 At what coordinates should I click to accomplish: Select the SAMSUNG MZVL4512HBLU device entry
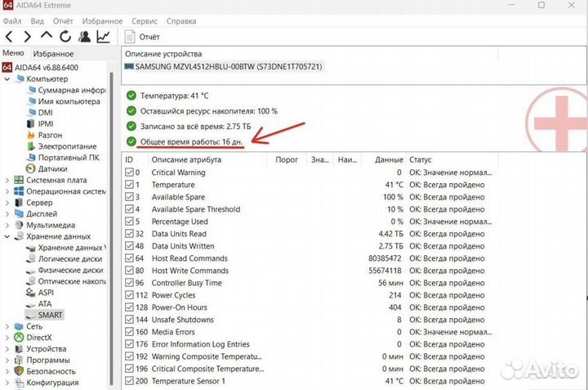tap(224, 67)
